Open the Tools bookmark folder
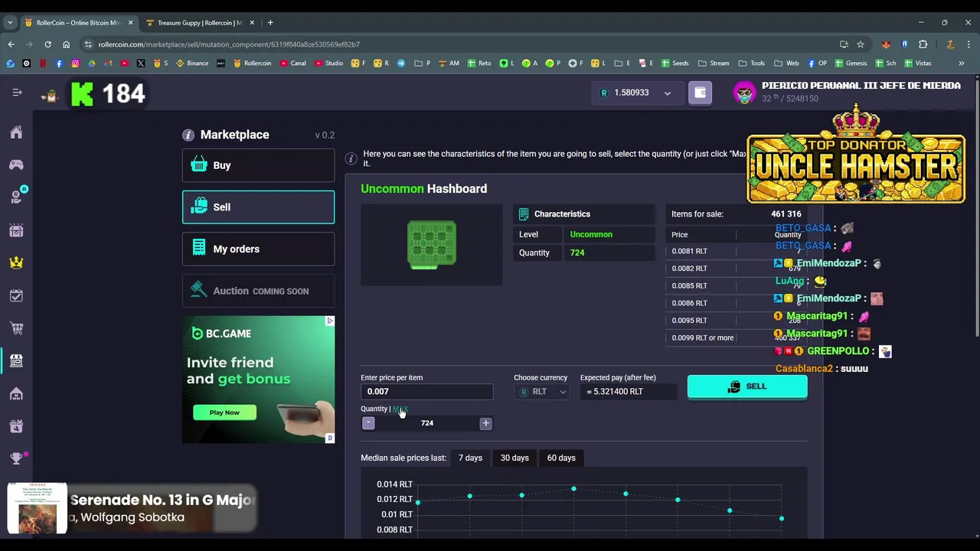Screen dimensions: 980x551 pos(752,64)
